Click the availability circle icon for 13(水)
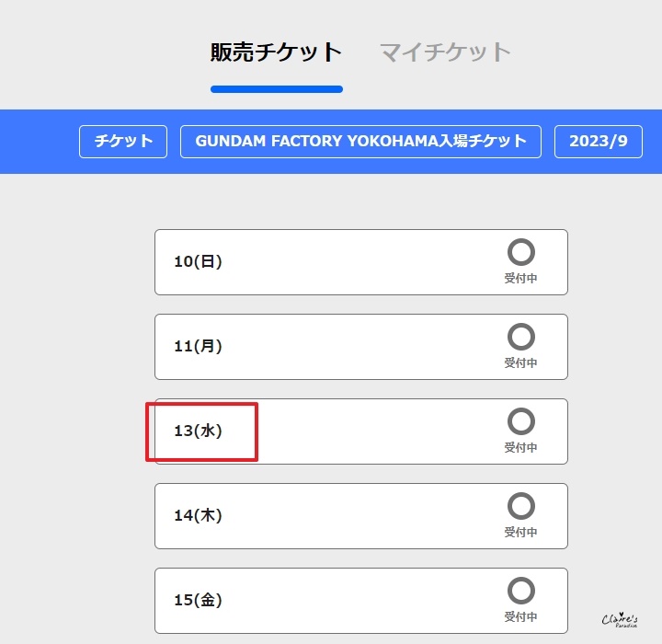This screenshot has height=644, width=662. pyautogui.click(x=520, y=421)
